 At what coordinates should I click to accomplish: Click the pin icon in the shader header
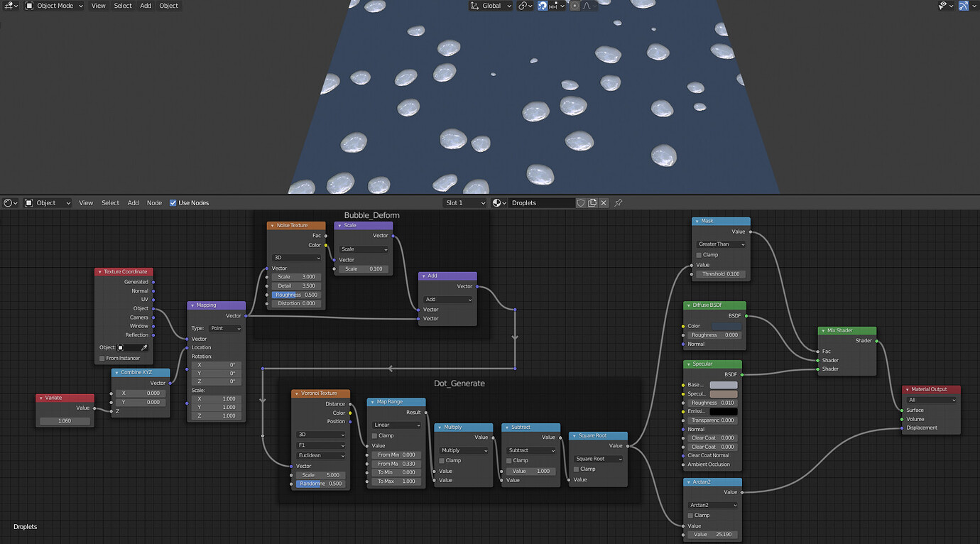tap(618, 202)
